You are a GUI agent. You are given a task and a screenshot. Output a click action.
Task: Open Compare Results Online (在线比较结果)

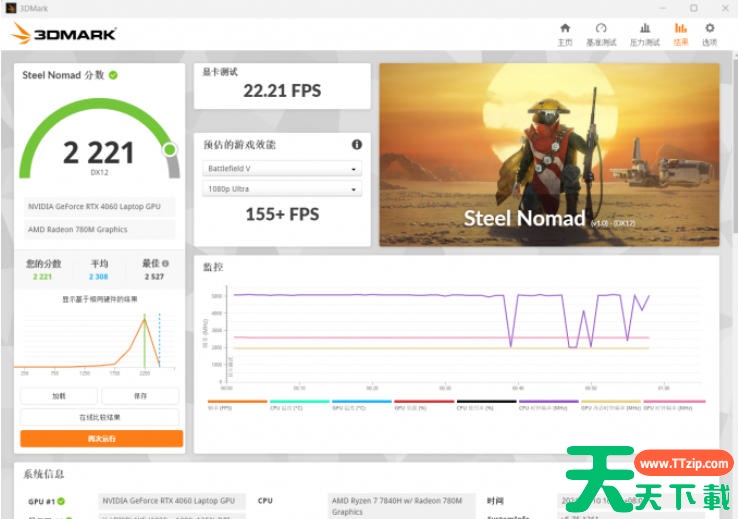point(100,417)
